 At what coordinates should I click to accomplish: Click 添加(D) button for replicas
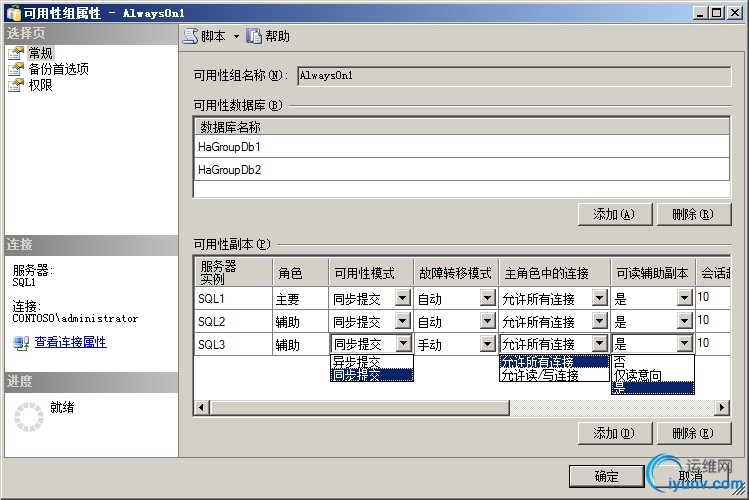click(x=615, y=433)
